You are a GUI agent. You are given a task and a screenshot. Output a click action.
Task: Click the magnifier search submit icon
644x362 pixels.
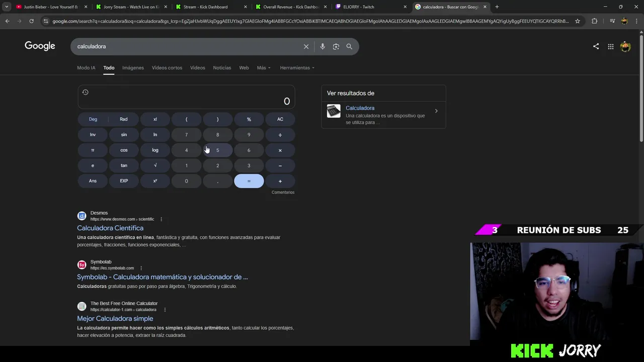point(349,46)
